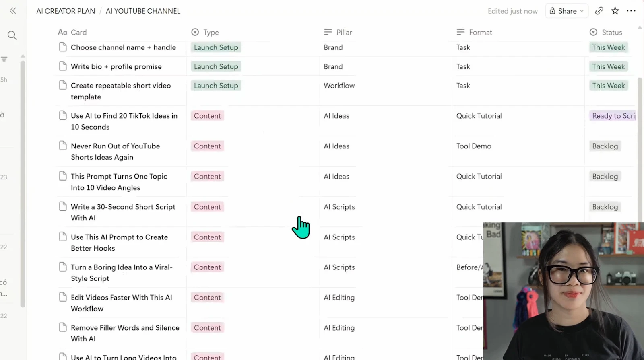
Task: Open AI CREATOR PLAN breadcrumb
Action: [x=66, y=11]
